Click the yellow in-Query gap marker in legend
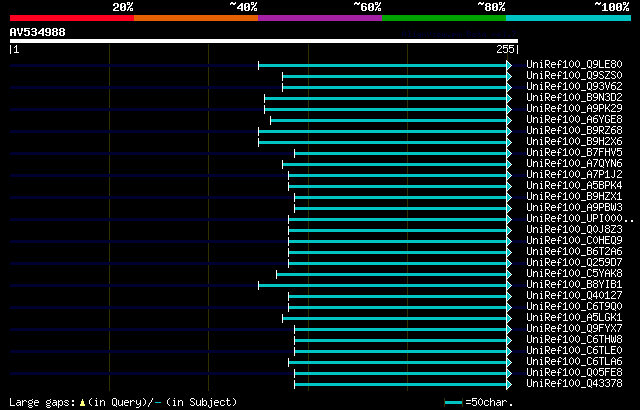 pyautogui.click(x=82, y=403)
